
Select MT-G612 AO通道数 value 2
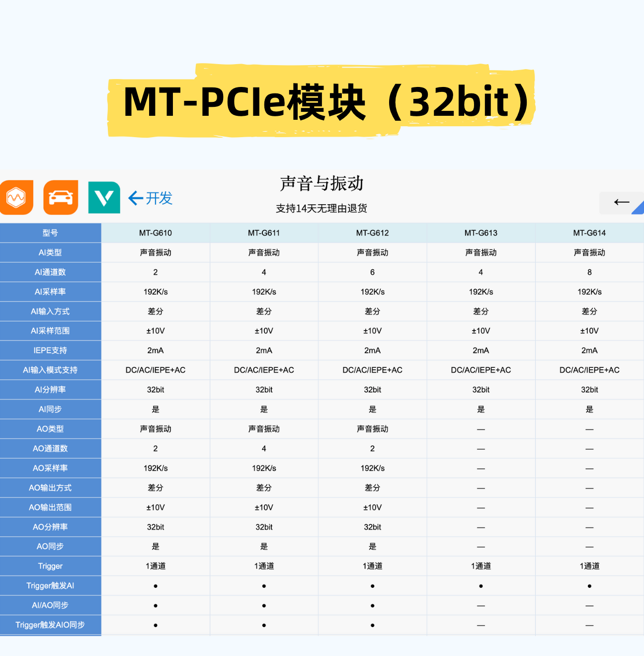[372, 449]
